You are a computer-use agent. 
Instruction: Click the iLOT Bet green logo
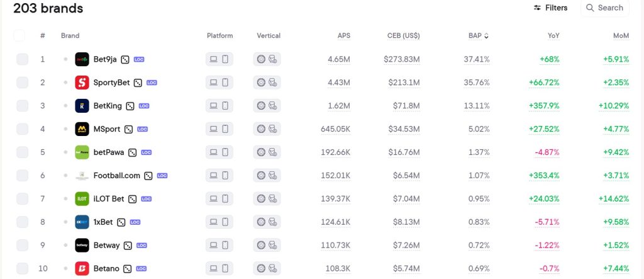(x=82, y=199)
